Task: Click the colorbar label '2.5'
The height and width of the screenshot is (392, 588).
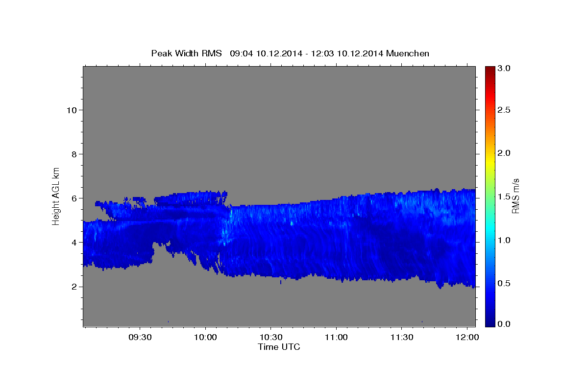Action: (504, 110)
